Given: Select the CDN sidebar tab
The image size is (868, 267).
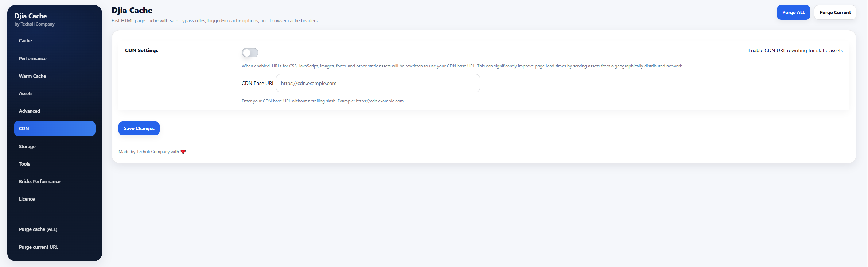Looking at the screenshot, I should point(55,128).
